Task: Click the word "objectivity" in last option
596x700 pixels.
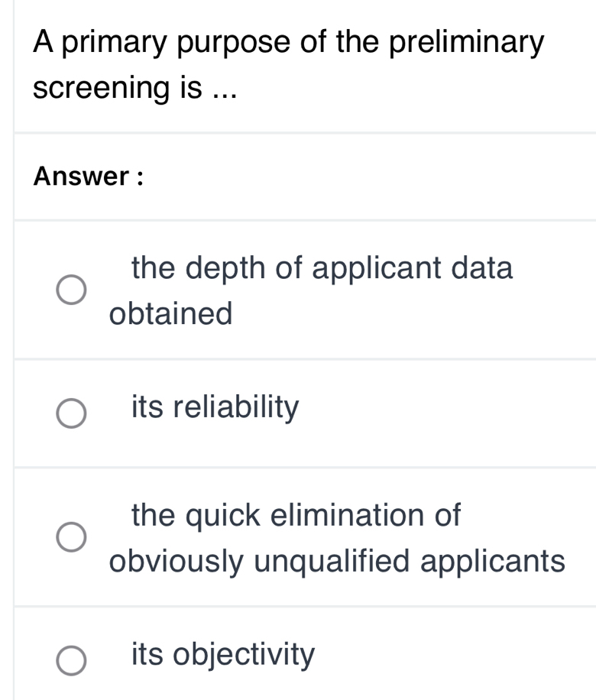Action: (244, 655)
